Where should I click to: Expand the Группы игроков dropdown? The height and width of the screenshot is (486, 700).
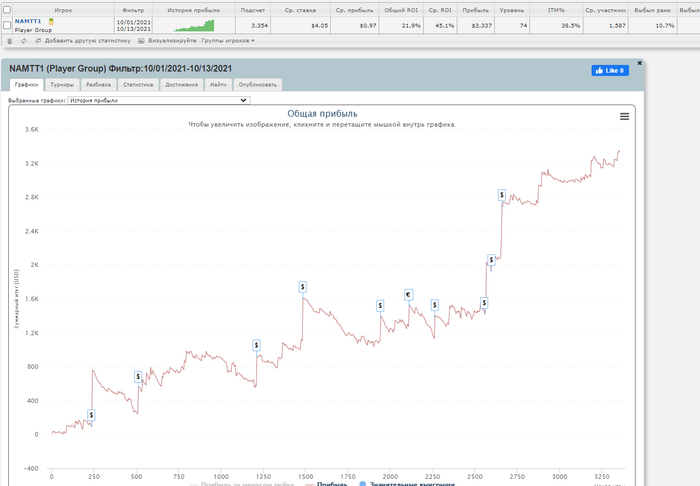[x=228, y=41]
